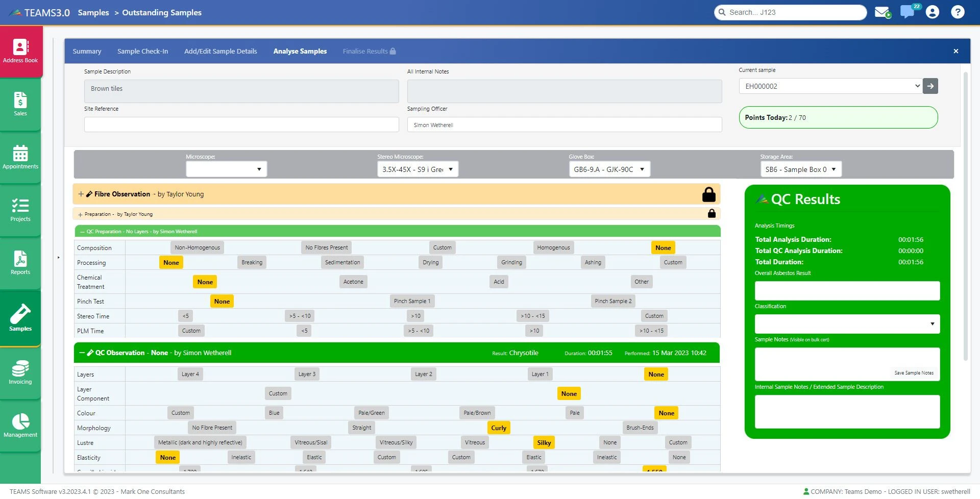Switch to the Sample Check-In tab
980x499 pixels.
click(142, 52)
